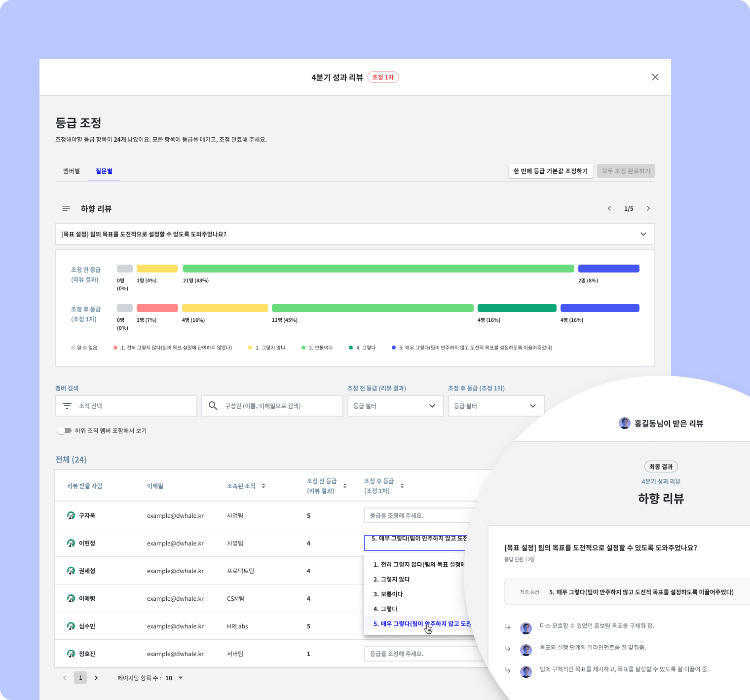Image resolution: width=750 pixels, height=700 pixels.
Task: Click 최종 결과 badge
Action: (661, 467)
